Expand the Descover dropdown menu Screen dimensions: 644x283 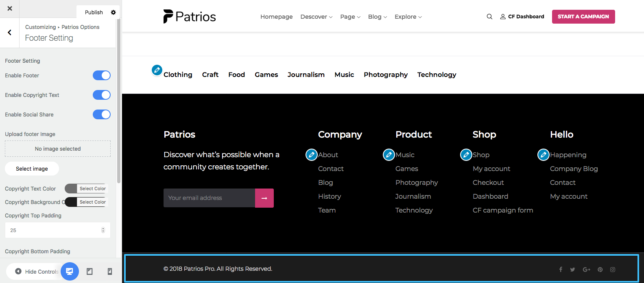pyautogui.click(x=317, y=17)
